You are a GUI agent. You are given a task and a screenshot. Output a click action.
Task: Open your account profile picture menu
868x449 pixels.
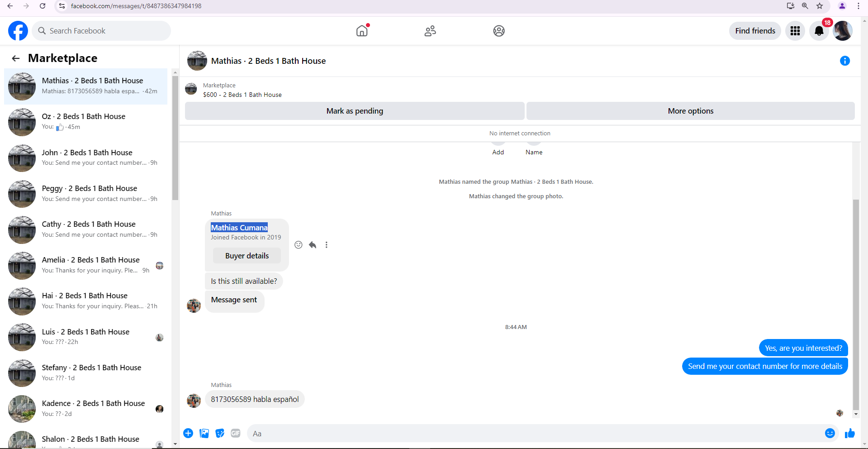pyautogui.click(x=843, y=31)
